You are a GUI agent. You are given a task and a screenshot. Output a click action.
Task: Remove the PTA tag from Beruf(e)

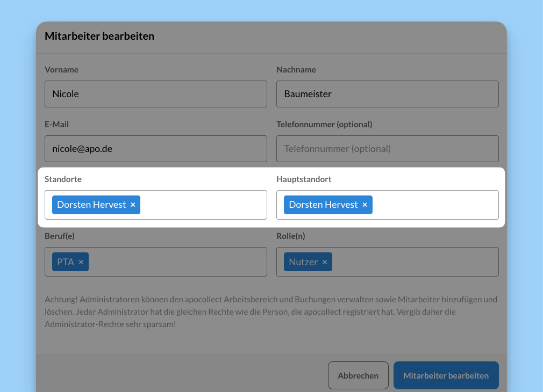[x=81, y=262]
